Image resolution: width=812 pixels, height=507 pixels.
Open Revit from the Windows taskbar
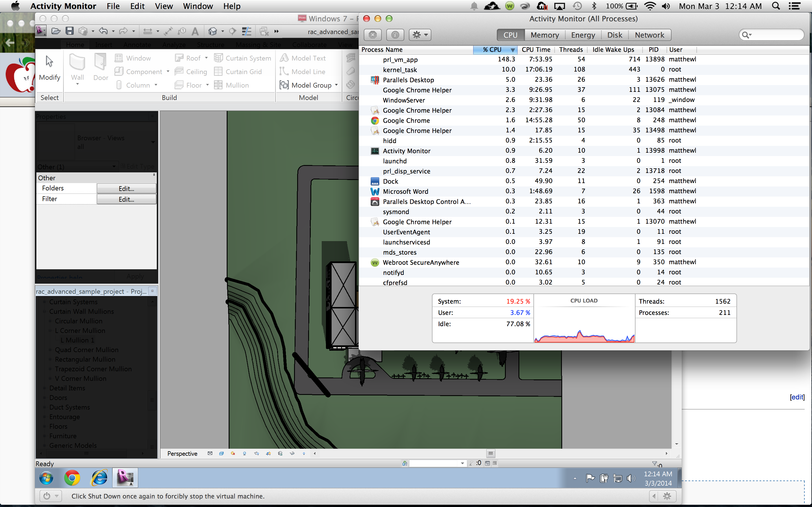coord(125,477)
